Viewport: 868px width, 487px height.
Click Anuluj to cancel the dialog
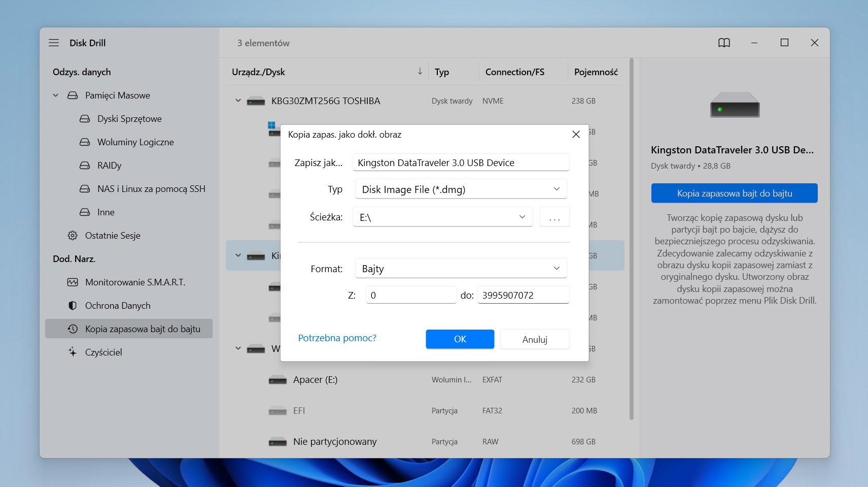[535, 339]
